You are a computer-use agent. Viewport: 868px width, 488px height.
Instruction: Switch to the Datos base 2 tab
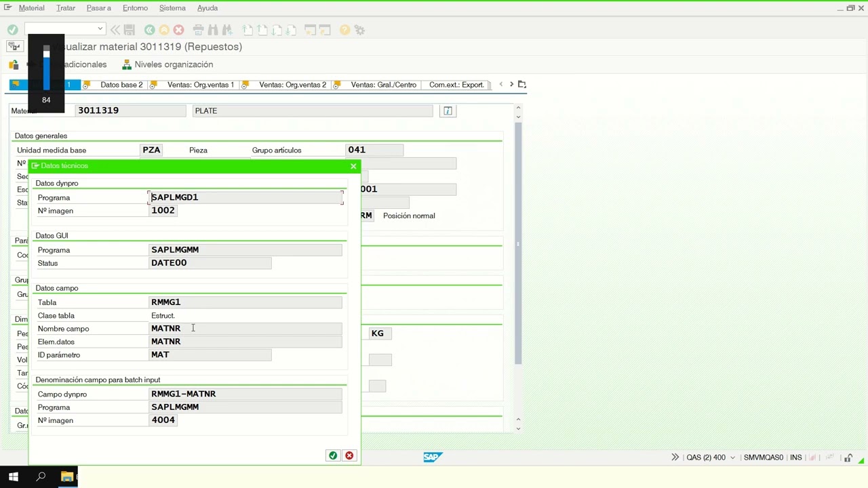[121, 85]
